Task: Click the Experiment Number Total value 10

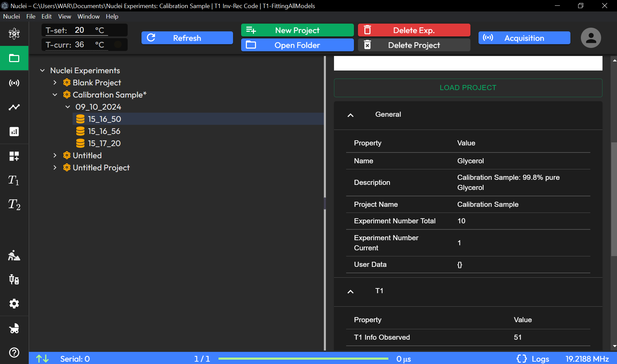Action: 461,221
